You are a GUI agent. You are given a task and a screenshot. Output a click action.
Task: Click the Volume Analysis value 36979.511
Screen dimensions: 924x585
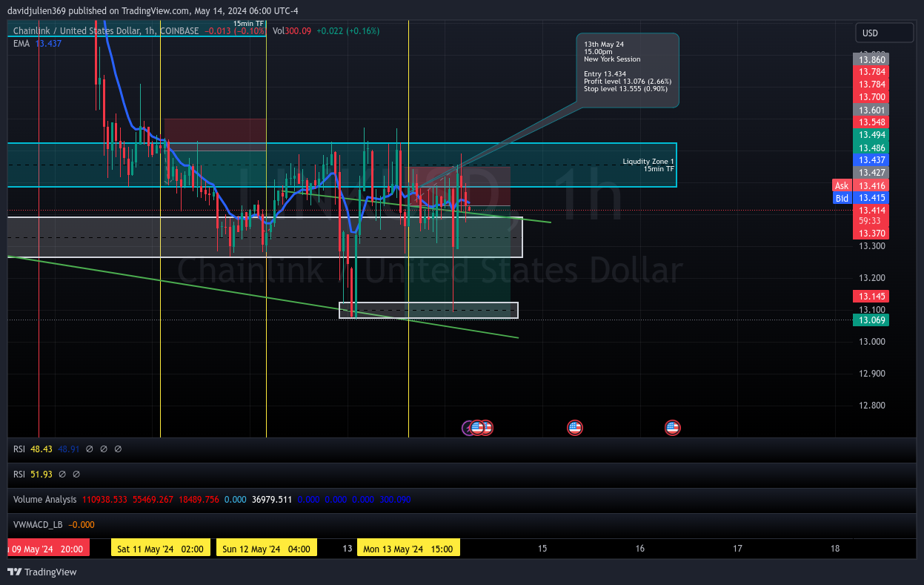tap(272, 499)
